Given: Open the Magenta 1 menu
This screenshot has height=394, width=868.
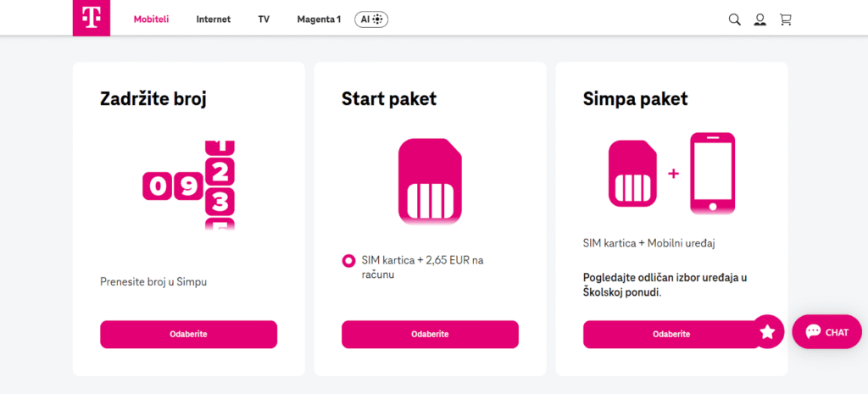Looking at the screenshot, I should click(x=319, y=19).
